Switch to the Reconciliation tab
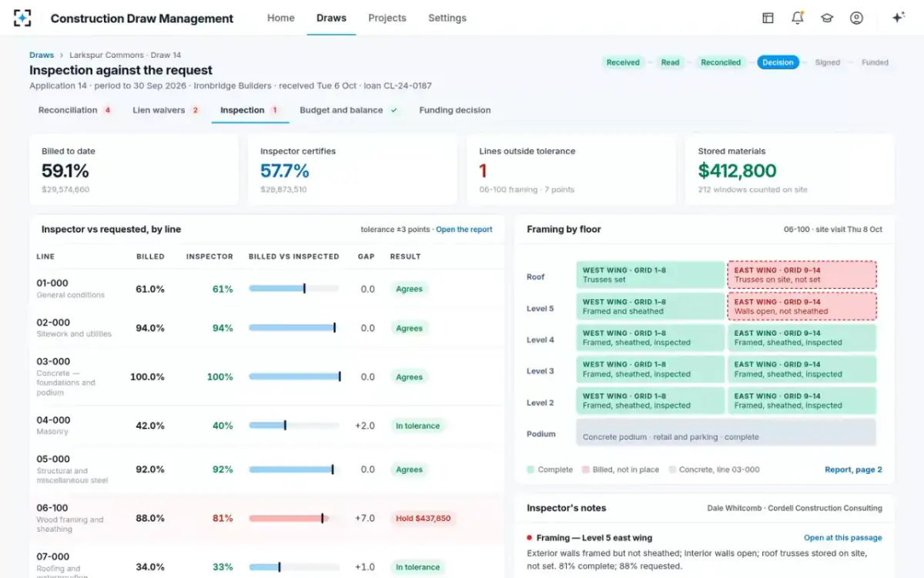The image size is (924, 578). [x=75, y=110]
